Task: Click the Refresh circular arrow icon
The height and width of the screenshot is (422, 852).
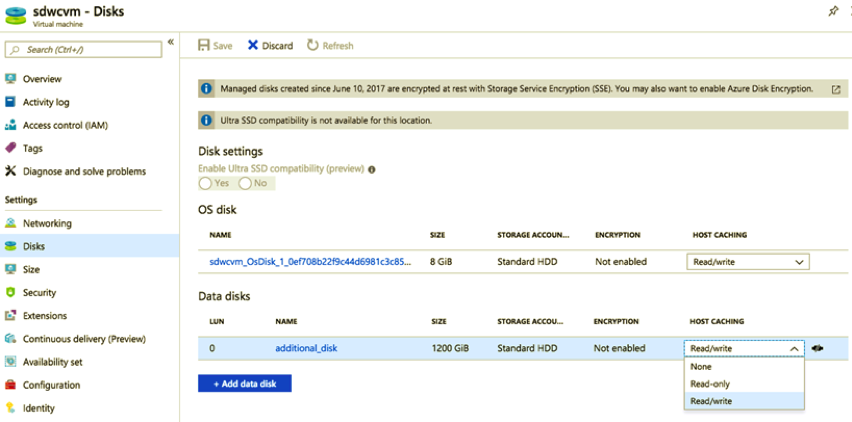Action: click(312, 45)
